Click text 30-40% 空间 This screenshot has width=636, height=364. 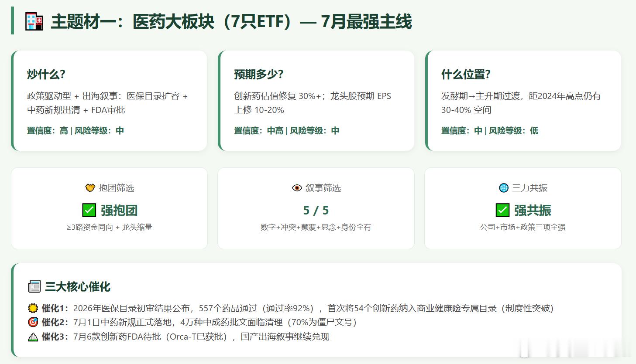[466, 110]
